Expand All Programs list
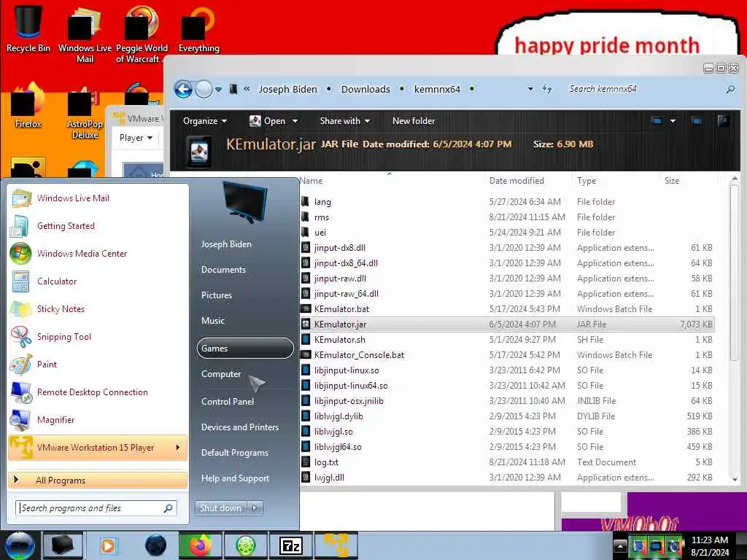This screenshot has height=560, width=747. coord(98,480)
